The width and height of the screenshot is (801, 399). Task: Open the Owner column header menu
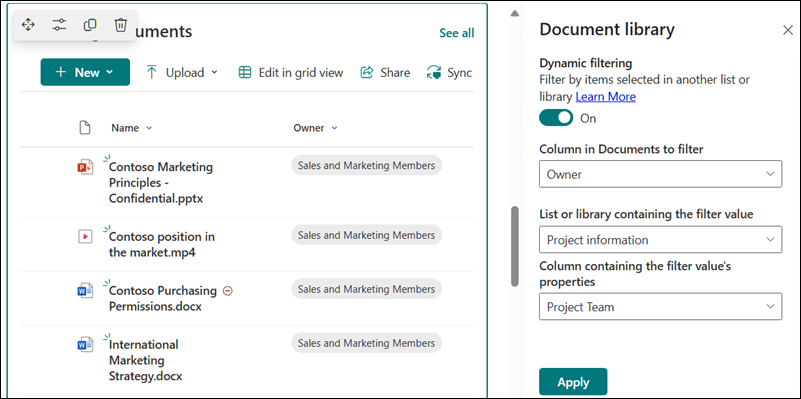point(316,128)
